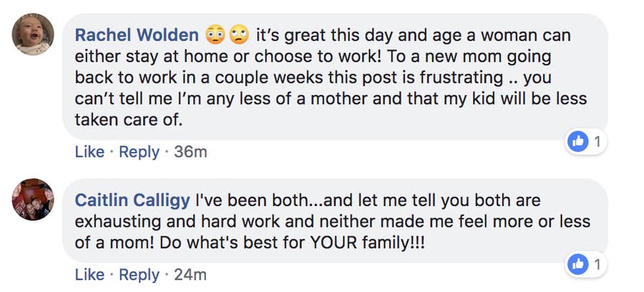The height and width of the screenshot is (292, 644).
Task: Open Caitlin Calligy's profile picture
Action: coord(33,199)
